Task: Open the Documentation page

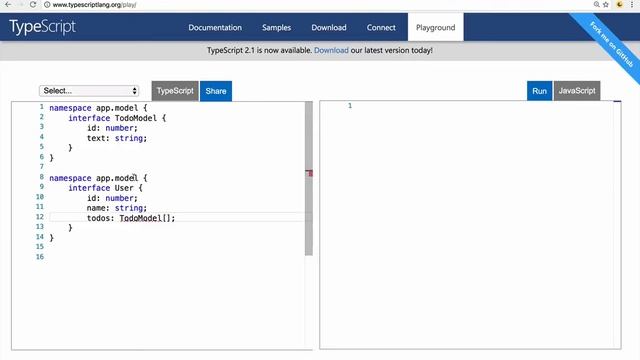Action: [215, 27]
